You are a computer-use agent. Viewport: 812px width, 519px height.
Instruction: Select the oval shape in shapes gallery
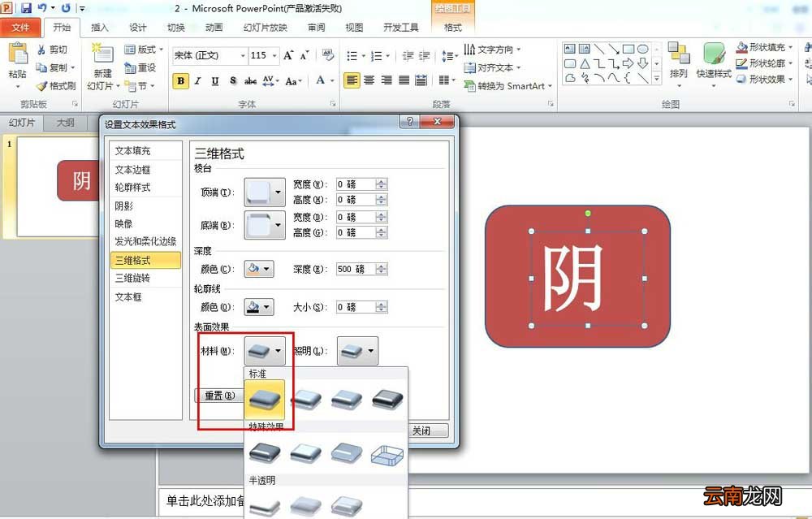point(642,50)
